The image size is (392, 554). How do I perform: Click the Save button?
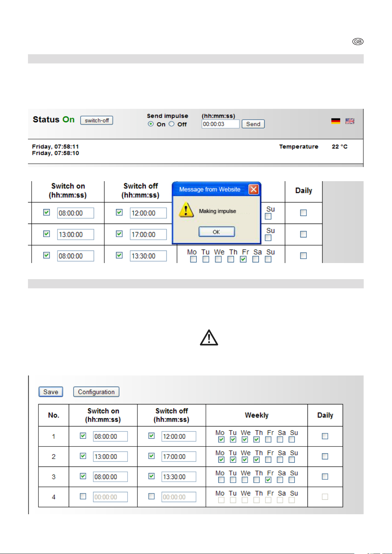point(51,392)
